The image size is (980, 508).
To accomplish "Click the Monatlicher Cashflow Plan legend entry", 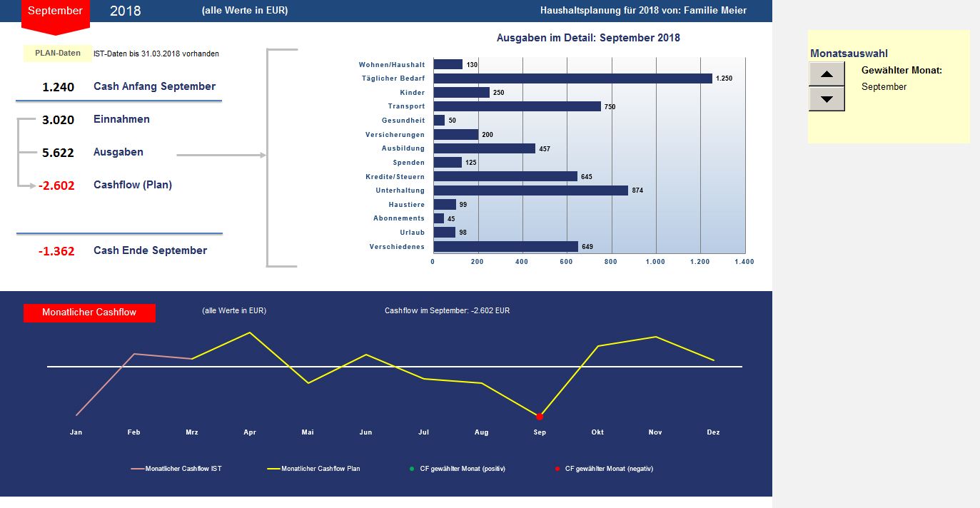I will 313,469.
